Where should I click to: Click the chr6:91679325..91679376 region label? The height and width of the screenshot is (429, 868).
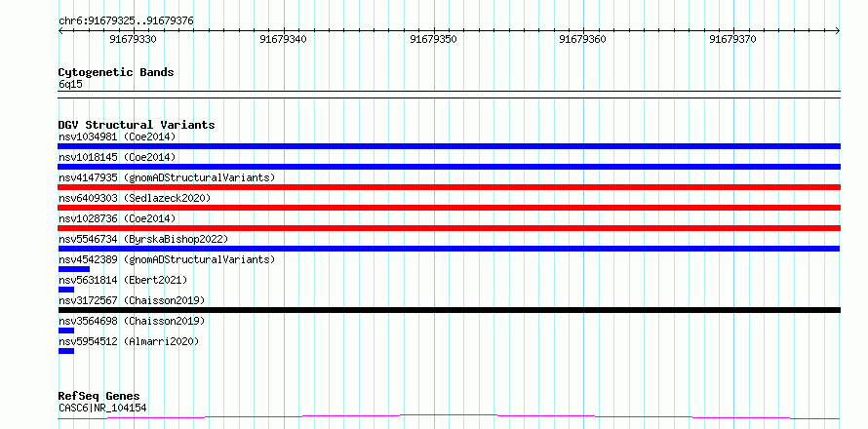(x=126, y=21)
